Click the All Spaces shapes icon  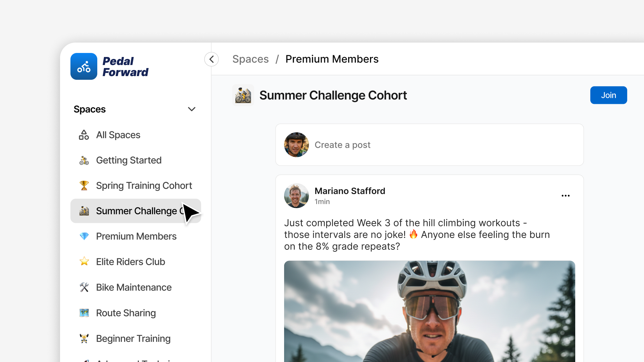[x=84, y=135]
